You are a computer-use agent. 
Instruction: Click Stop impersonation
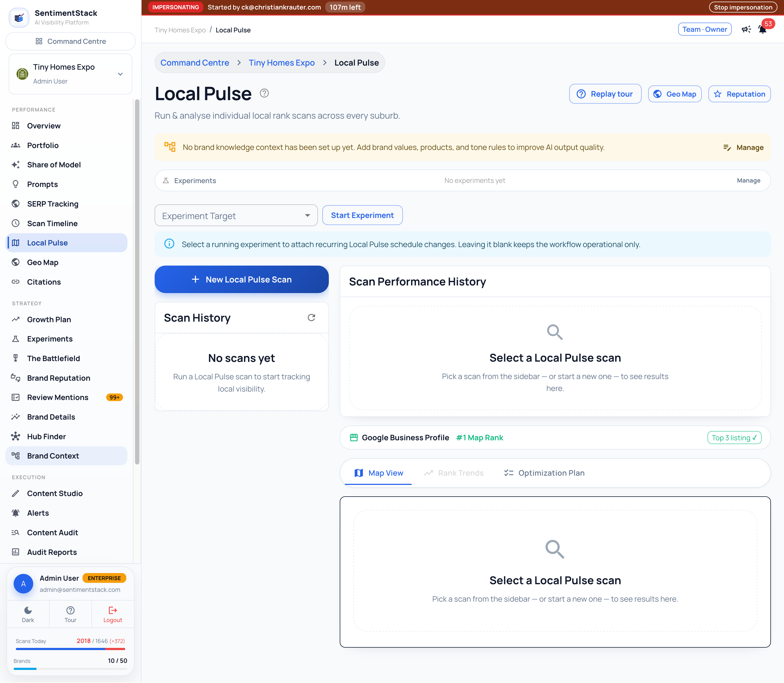coord(743,7)
